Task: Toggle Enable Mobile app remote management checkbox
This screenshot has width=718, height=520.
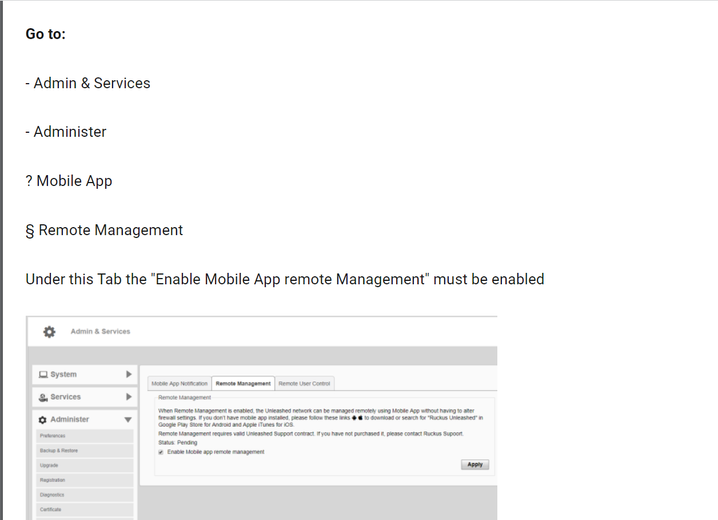Action: (x=161, y=452)
